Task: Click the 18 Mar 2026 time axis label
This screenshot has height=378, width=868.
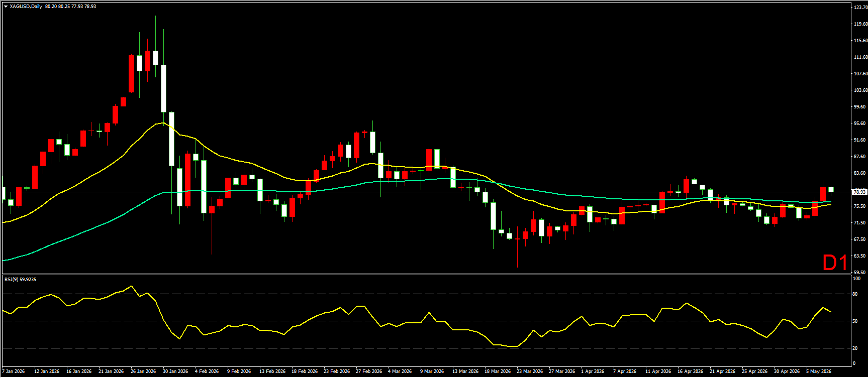Action: [498, 371]
